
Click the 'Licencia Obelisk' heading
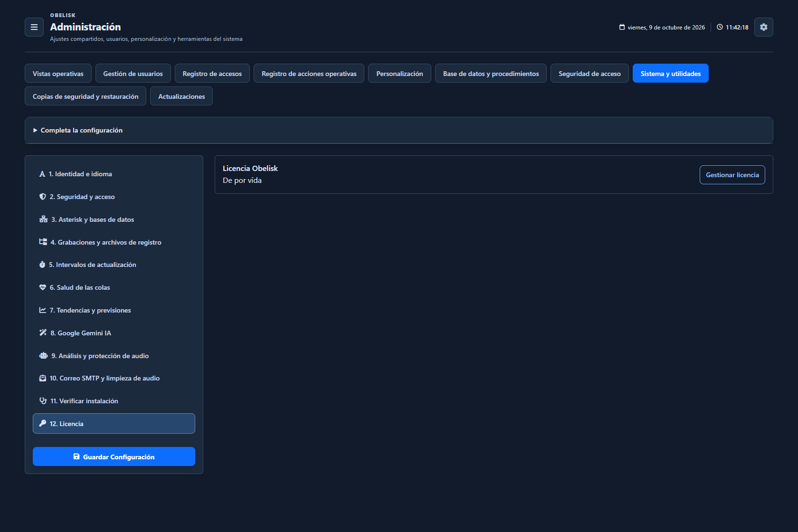[250, 168]
